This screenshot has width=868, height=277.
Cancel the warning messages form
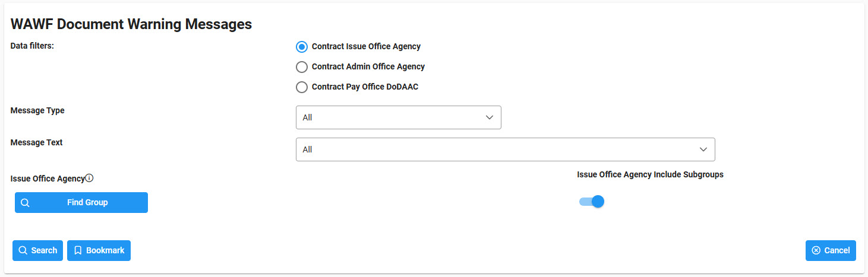[831, 250]
